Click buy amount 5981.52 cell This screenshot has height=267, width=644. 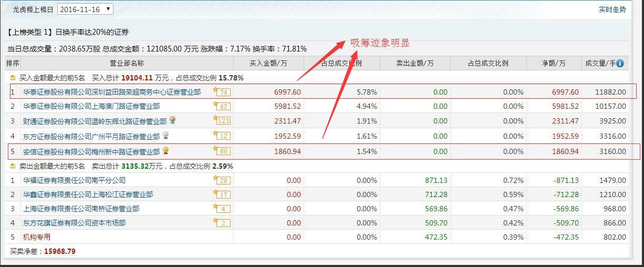(287, 106)
